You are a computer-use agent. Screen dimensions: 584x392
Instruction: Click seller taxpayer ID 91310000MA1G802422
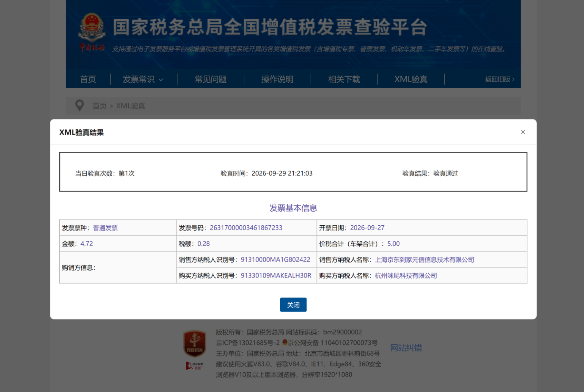pyautogui.click(x=275, y=259)
